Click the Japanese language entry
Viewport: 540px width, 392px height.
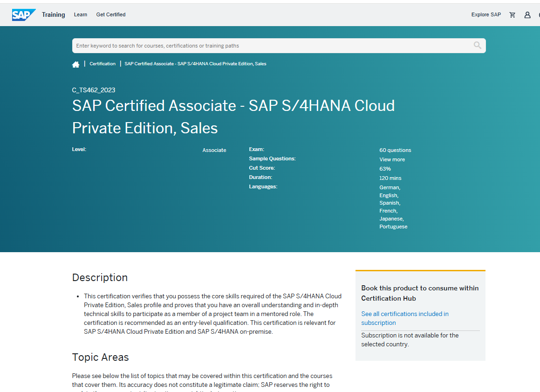391,219
